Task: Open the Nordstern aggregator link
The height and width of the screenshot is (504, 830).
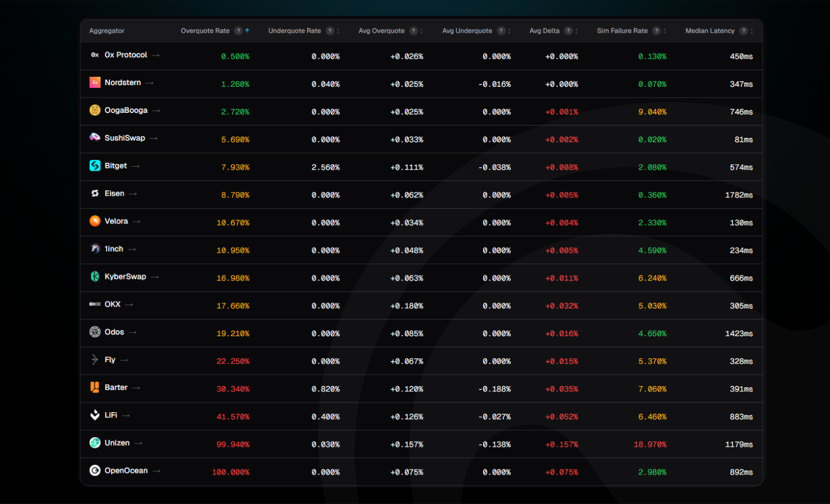Action: 123,83
